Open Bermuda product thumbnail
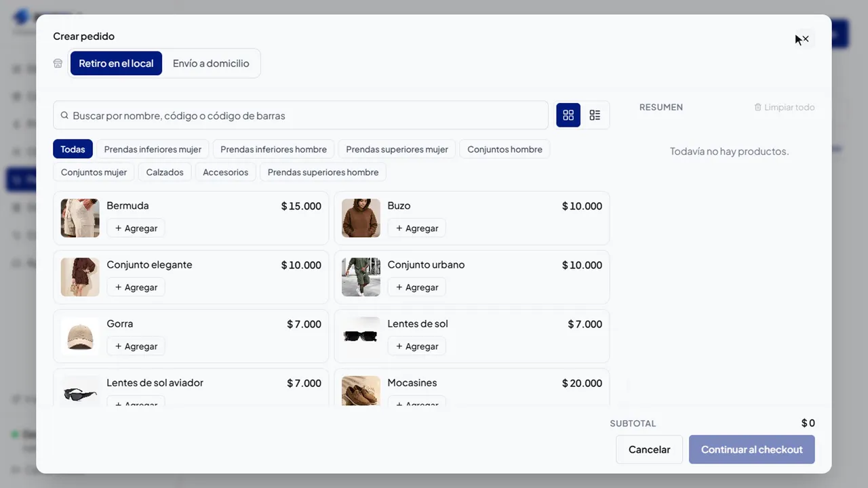 tap(80, 218)
